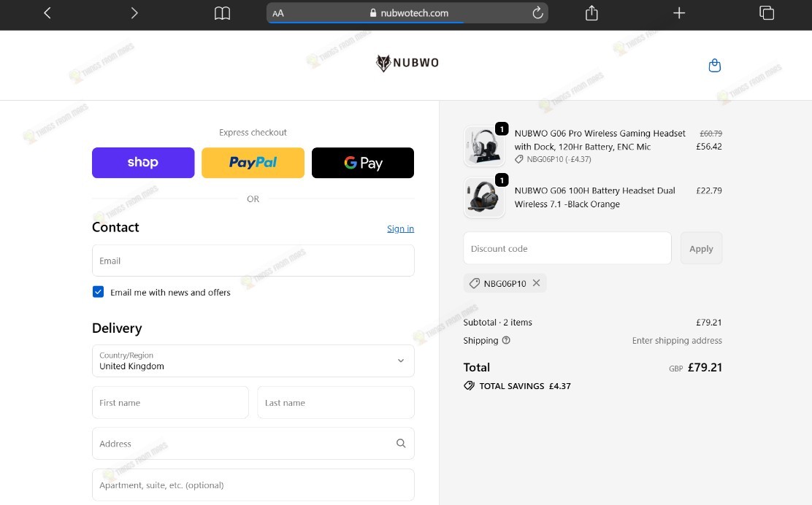
Task: Click the £22.79 item price
Action: tap(709, 190)
